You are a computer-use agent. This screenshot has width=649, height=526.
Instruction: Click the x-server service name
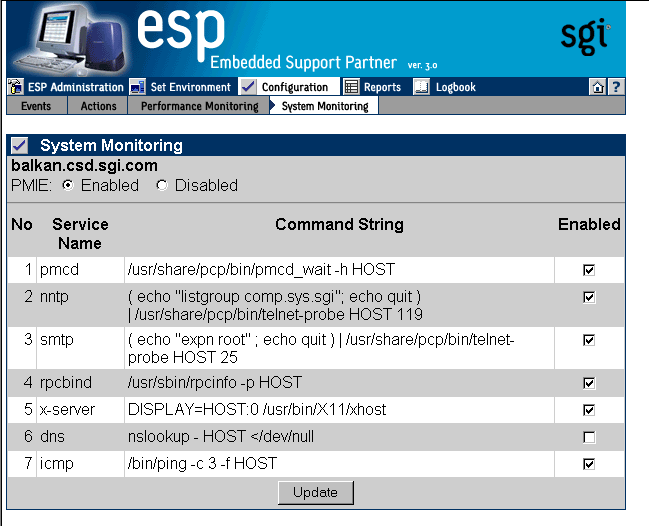pyautogui.click(x=67, y=410)
